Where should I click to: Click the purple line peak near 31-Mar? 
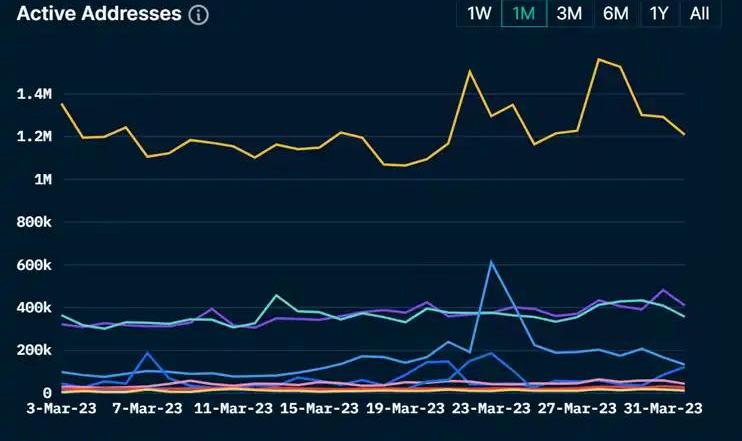pyautogui.click(x=663, y=290)
